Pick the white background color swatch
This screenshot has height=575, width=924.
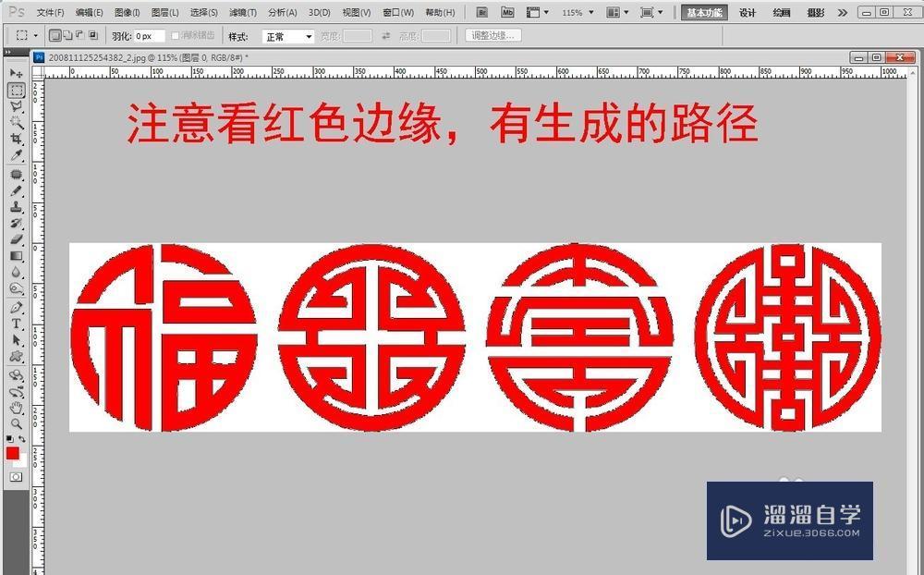tap(22, 463)
